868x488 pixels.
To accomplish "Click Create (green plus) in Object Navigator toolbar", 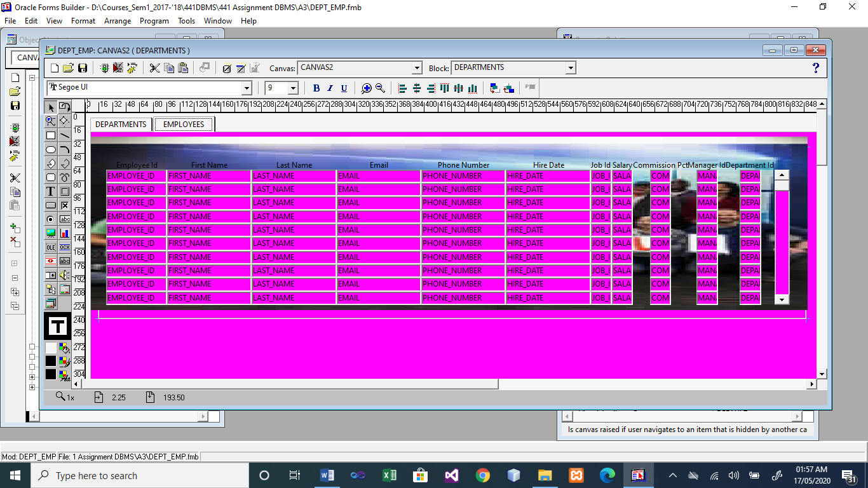I will tap(15, 227).
